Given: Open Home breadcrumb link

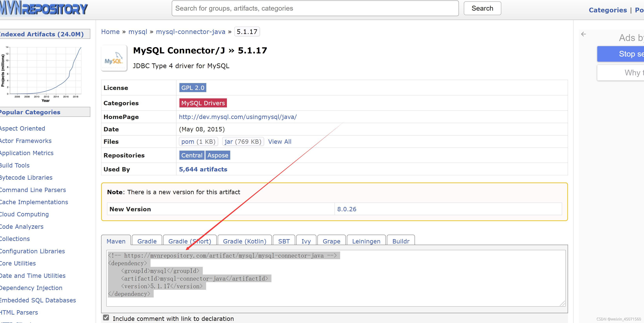Looking at the screenshot, I should point(110,32).
